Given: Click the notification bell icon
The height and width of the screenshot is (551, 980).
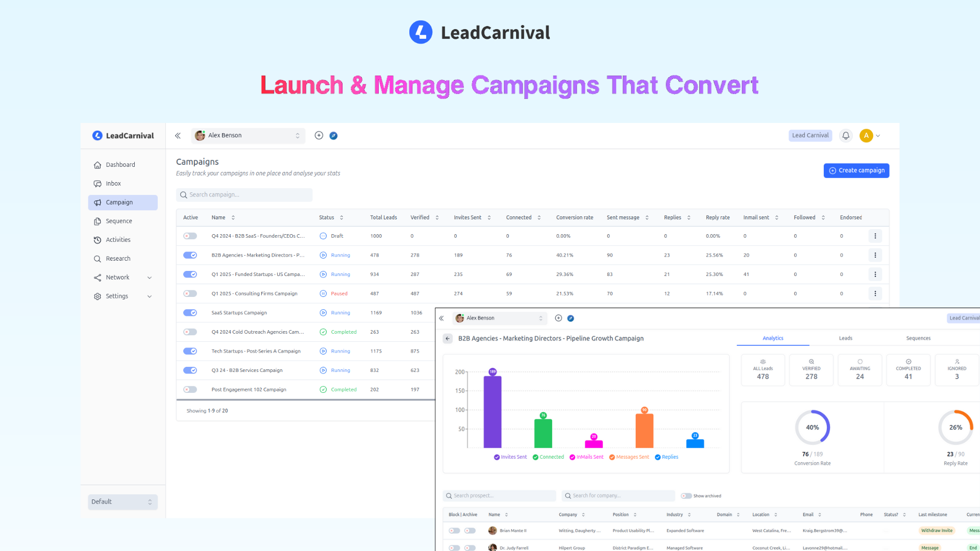Looking at the screenshot, I should click(x=846, y=136).
